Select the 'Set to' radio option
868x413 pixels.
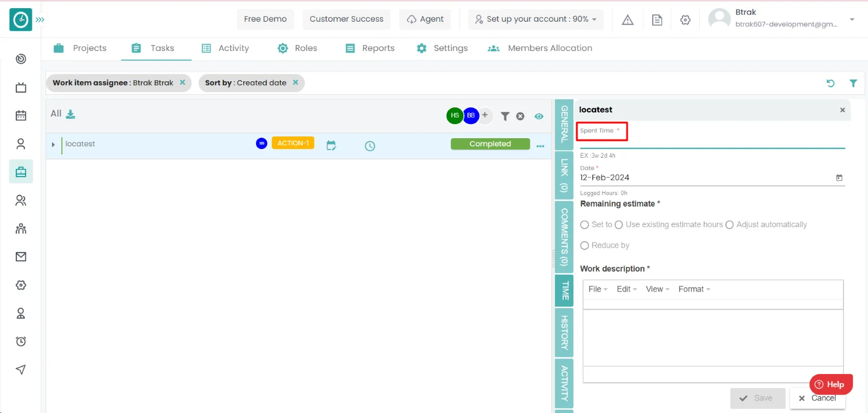[585, 225]
